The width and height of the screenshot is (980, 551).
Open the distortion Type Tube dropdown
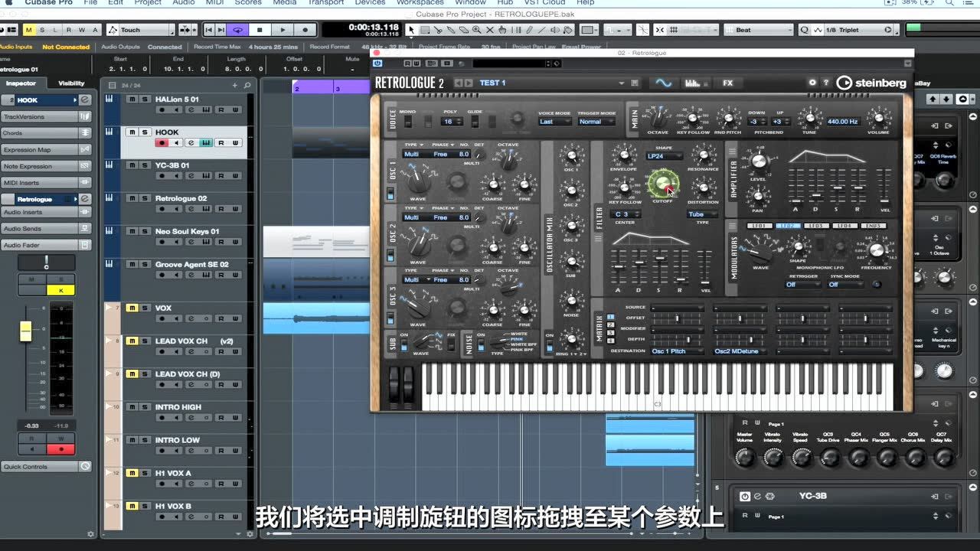(702, 214)
